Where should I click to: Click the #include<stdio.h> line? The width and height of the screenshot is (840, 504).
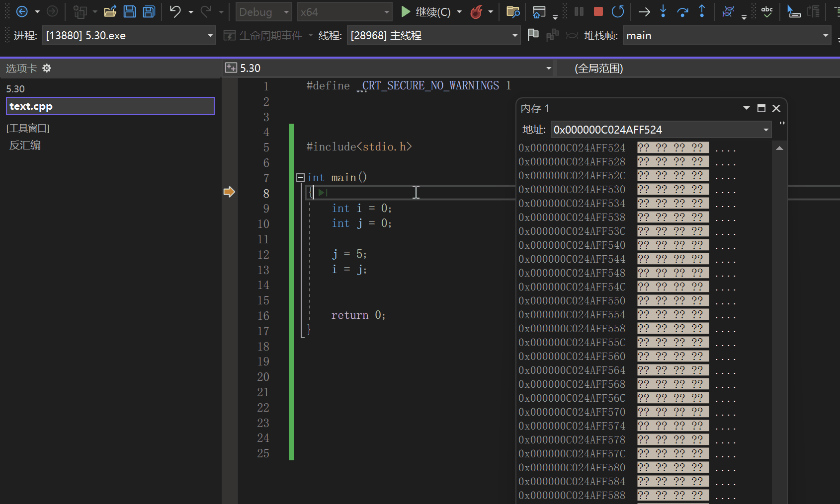[359, 146]
